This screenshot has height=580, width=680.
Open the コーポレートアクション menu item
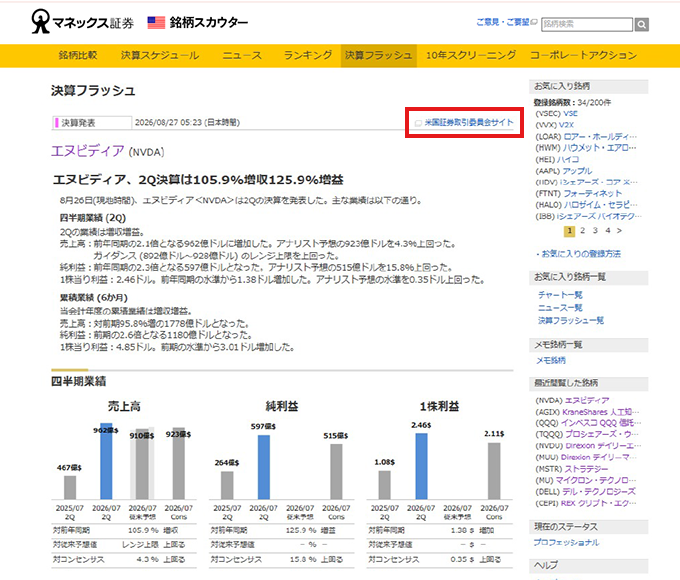[583, 56]
